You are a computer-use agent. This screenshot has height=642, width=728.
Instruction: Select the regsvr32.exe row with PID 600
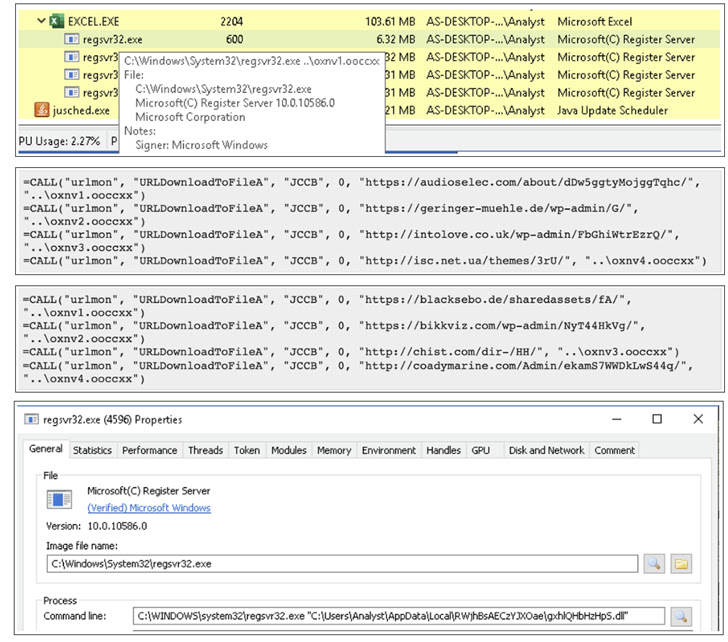point(370,39)
